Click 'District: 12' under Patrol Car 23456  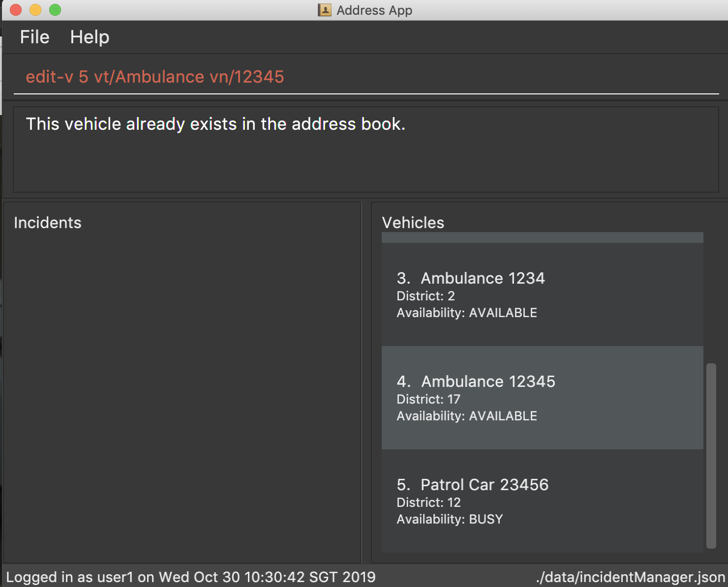(x=428, y=502)
